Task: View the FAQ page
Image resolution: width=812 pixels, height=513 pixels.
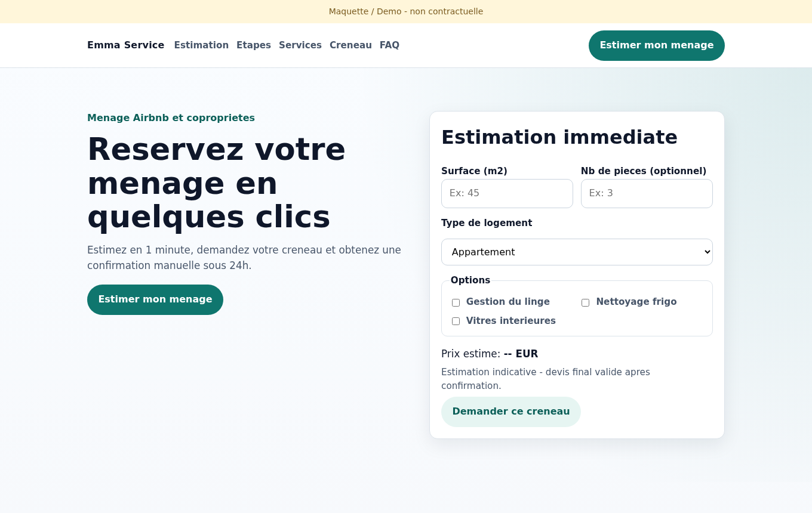Action: [x=389, y=45]
